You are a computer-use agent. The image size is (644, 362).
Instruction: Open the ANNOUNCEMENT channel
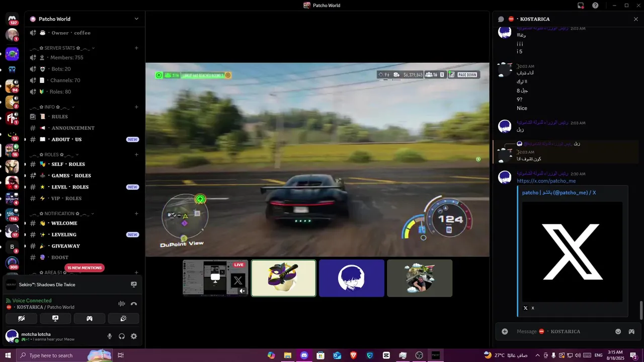84,128
